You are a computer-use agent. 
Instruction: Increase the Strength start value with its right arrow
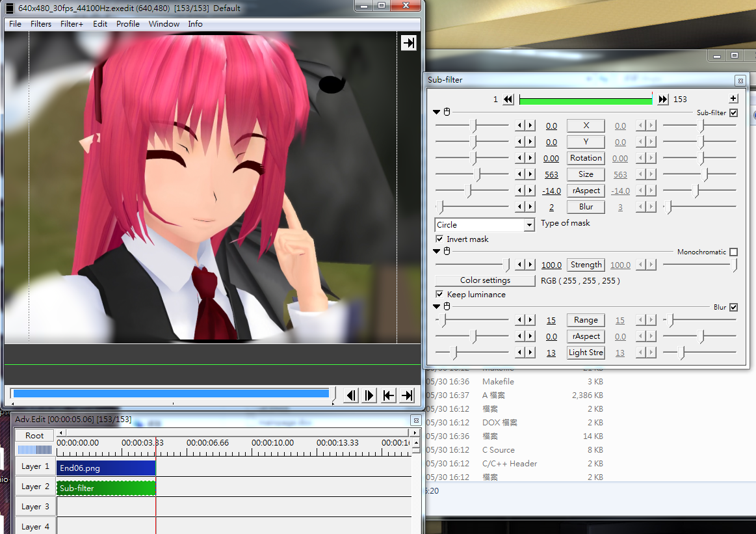click(x=530, y=264)
